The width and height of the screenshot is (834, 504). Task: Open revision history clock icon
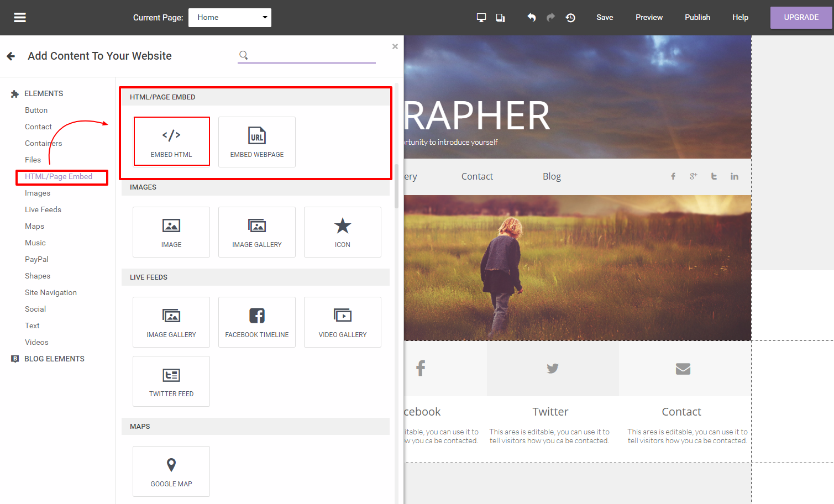tap(570, 18)
